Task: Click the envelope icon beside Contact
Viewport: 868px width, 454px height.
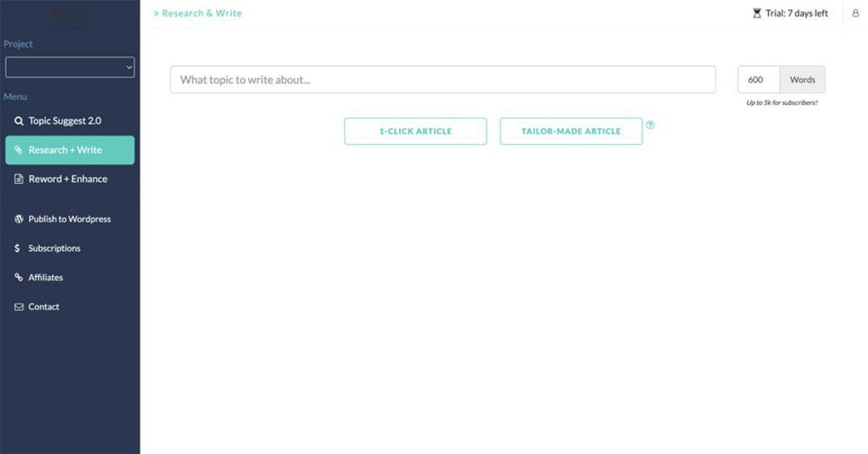Action: (x=19, y=306)
